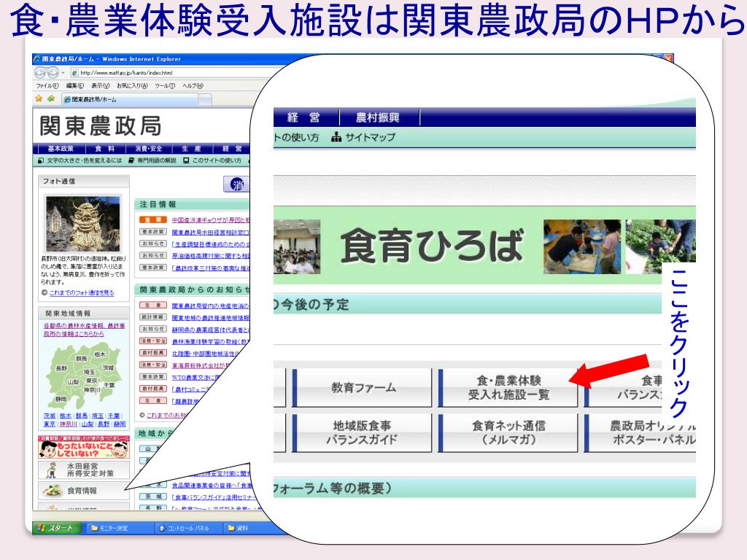The height and width of the screenshot is (560, 747).
Task: Switch to モニター決定 taskbar item
Action: click(118, 528)
